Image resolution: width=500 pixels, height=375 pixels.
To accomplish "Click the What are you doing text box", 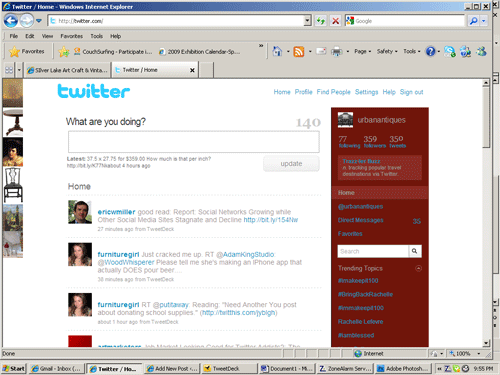I will tap(194, 142).
